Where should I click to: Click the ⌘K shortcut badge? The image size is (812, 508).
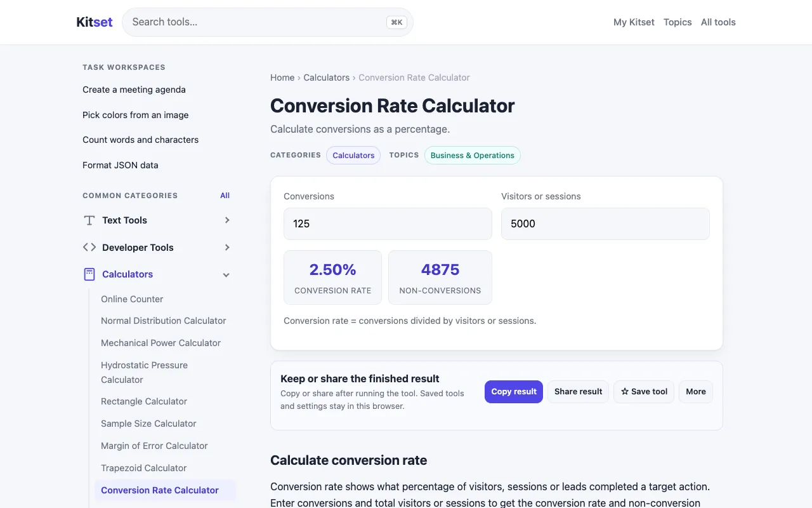coord(396,22)
